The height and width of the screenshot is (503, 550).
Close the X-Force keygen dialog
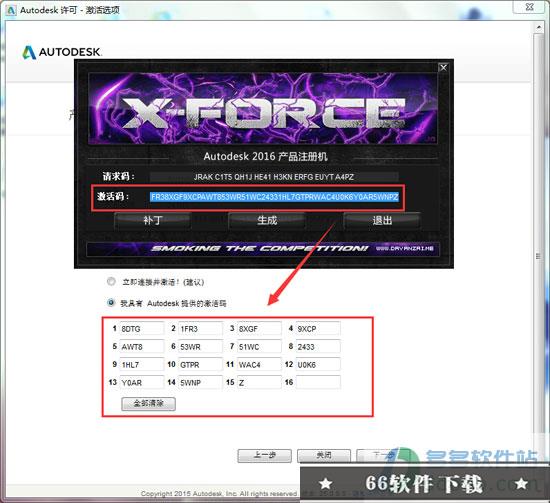pyautogui.click(x=443, y=68)
